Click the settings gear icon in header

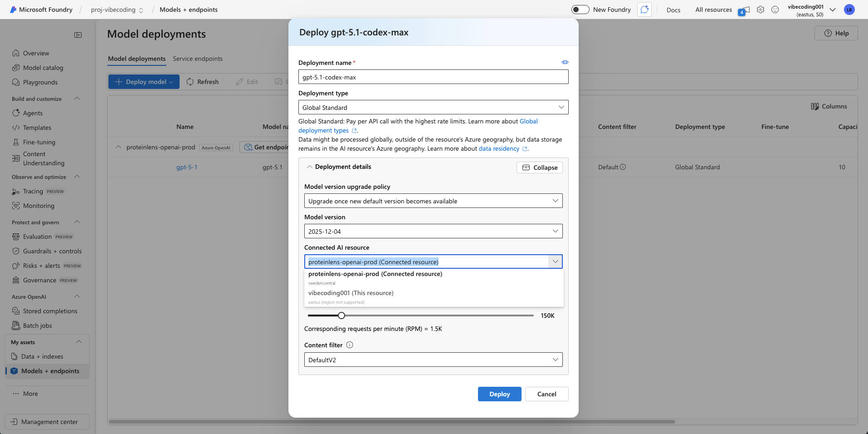tap(761, 10)
